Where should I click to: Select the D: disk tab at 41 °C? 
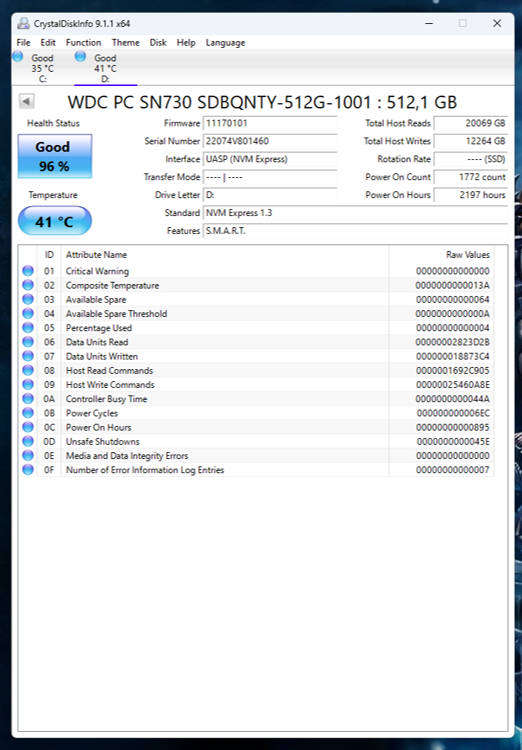pyautogui.click(x=105, y=68)
